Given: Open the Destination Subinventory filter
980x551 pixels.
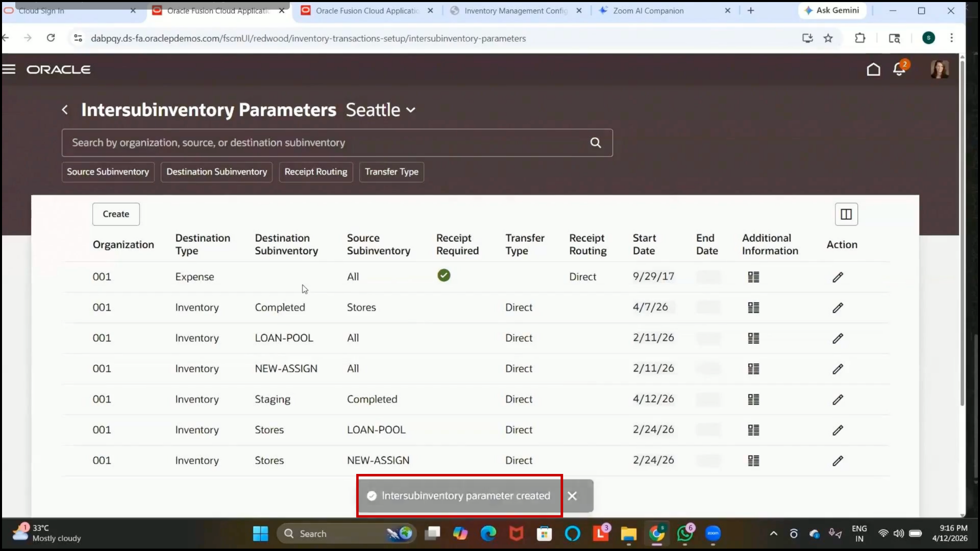Looking at the screenshot, I should [216, 172].
